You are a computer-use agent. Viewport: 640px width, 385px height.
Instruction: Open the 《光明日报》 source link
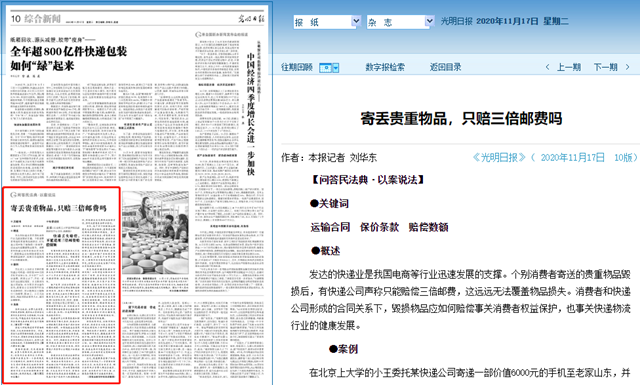(x=499, y=158)
